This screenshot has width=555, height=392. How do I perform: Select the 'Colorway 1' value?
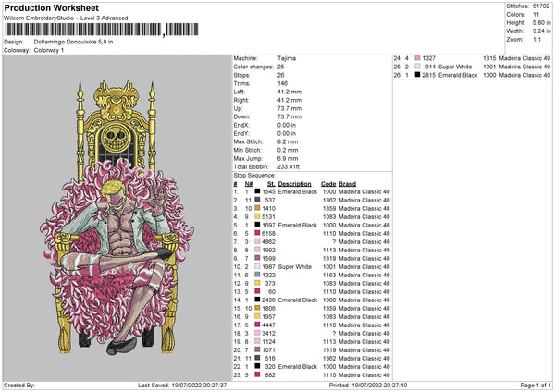[49, 50]
